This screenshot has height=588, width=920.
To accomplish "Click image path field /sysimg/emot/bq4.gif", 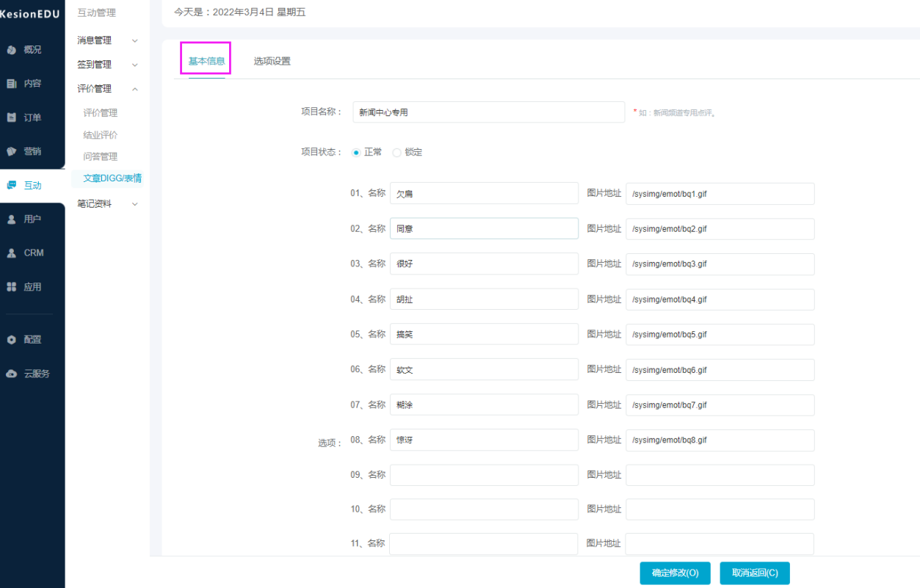I will pyautogui.click(x=720, y=300).
